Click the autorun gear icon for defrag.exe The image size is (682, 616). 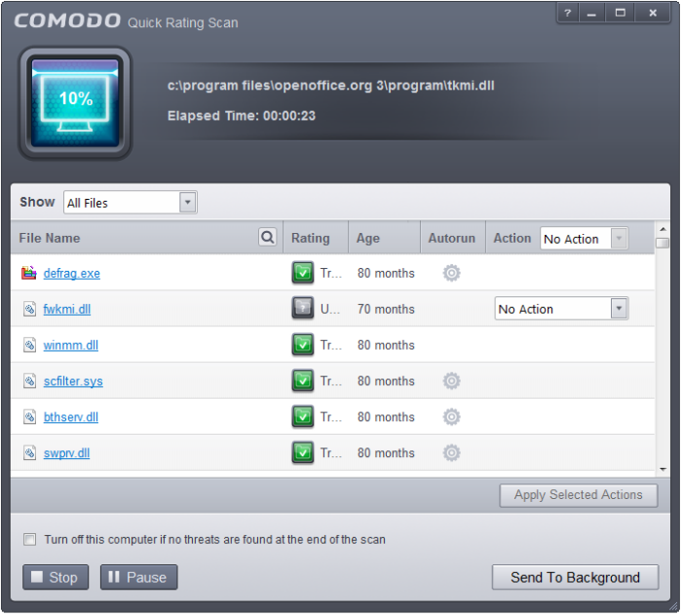pos(451,273)
